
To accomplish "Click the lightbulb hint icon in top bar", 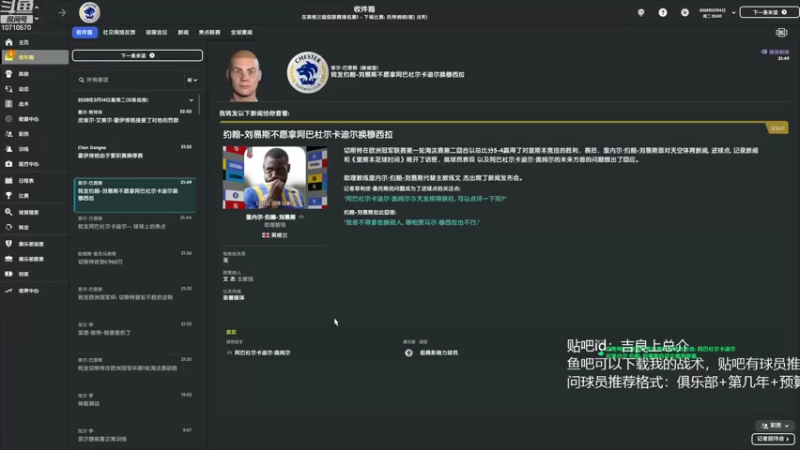I will (x=641, y=13).
